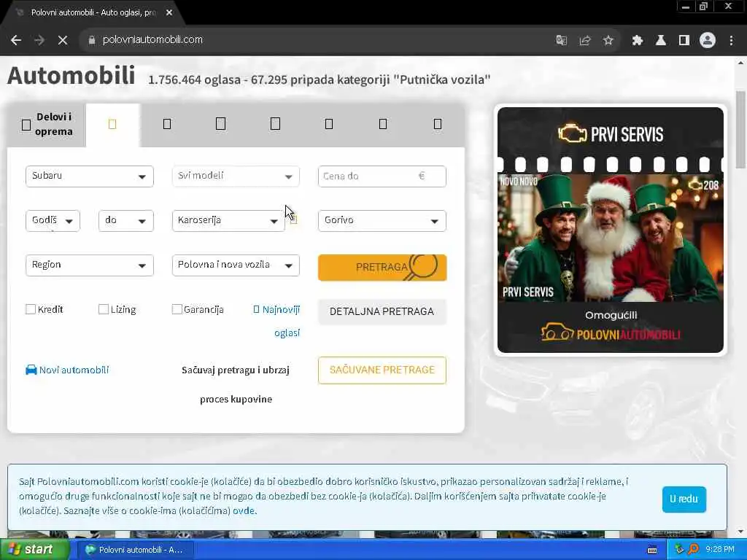Close the Polovni automobili browser tab
Image resolution: width=747 pixels, height=560 pixels.
click(169, 13)
